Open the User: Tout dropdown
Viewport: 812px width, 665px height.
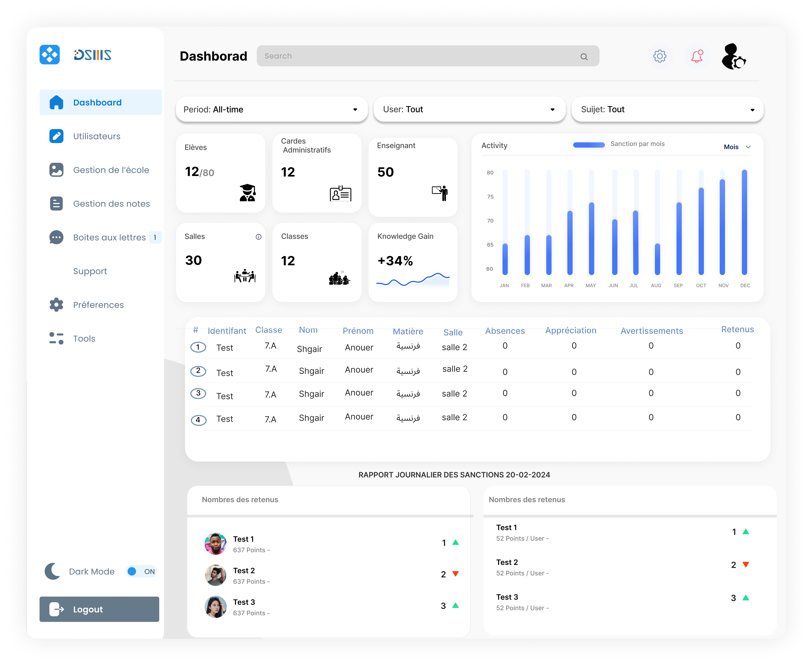pyautogui.click(x=470, y=110)
